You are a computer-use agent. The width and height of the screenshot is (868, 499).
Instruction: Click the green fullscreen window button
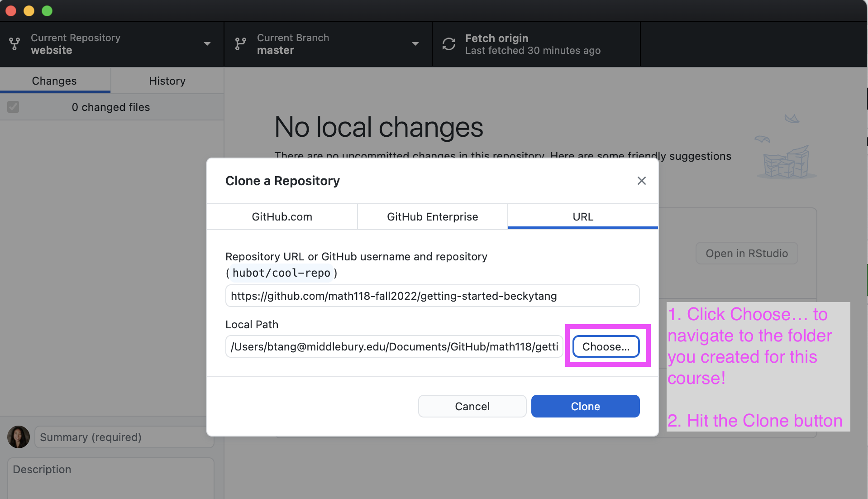tap(47, 10)
